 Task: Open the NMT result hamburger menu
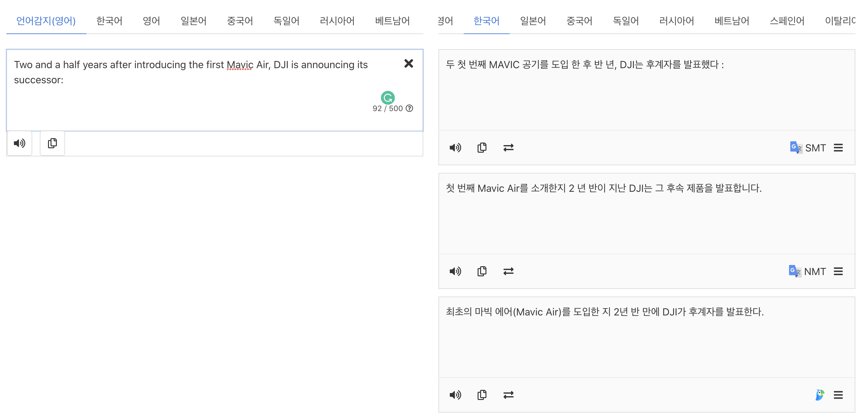click(x=838, y=271)
